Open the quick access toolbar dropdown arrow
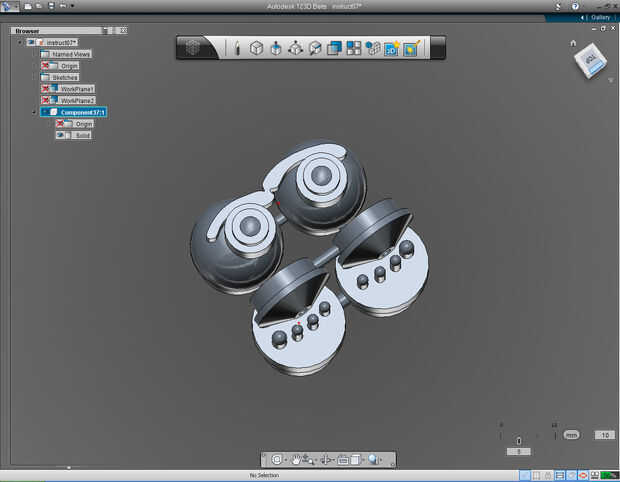620x482 pixels. (72, 6)
